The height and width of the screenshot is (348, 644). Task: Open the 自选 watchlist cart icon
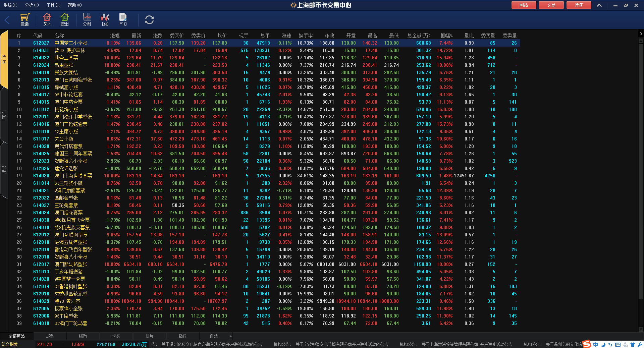click(x=25, y=19)
